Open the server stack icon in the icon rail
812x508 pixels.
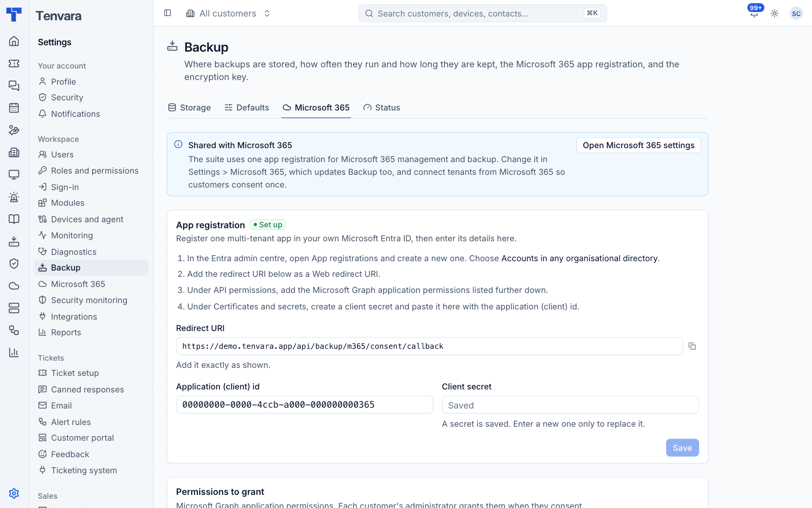[x=14, y=308]
